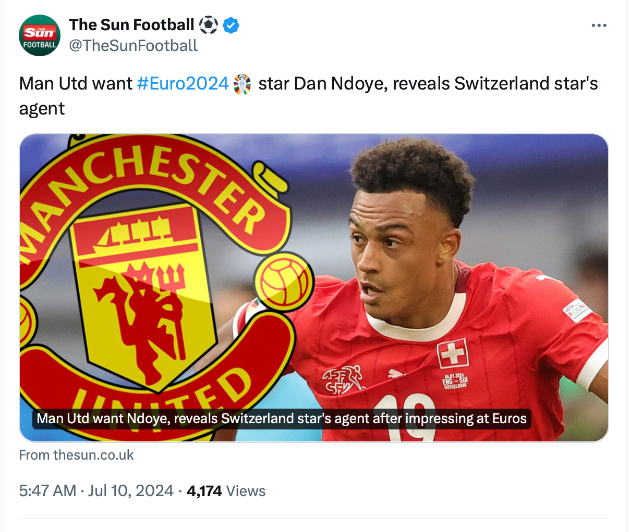Image resolution: width=630 pixels, height=532 pixels.
Task: View the "4,174 Views" count
Action: 226,490
